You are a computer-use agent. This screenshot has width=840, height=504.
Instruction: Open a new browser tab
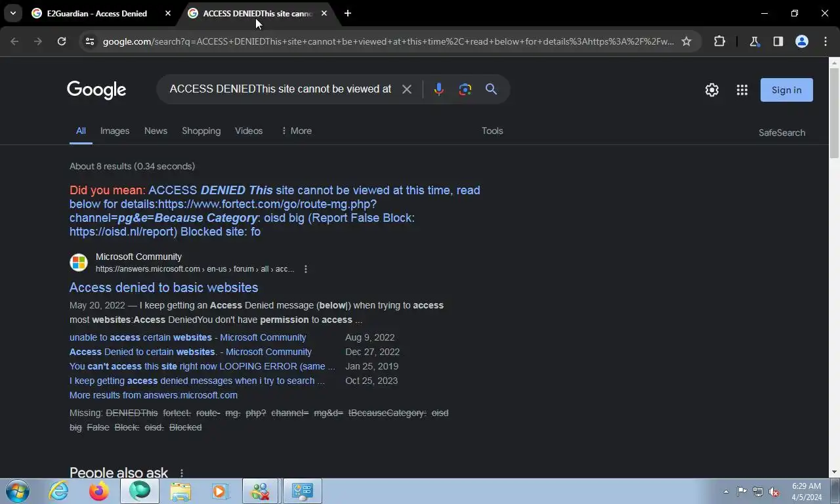coord(348,13)
